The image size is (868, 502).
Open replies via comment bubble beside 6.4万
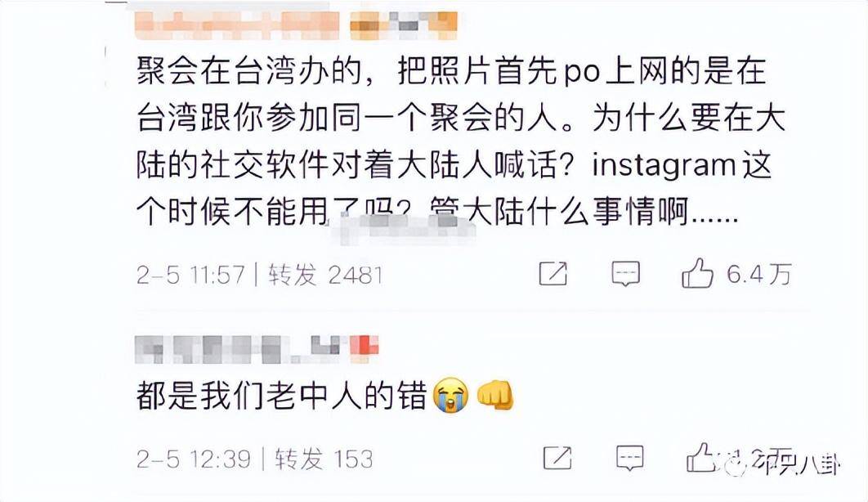(x=625, y=273)
